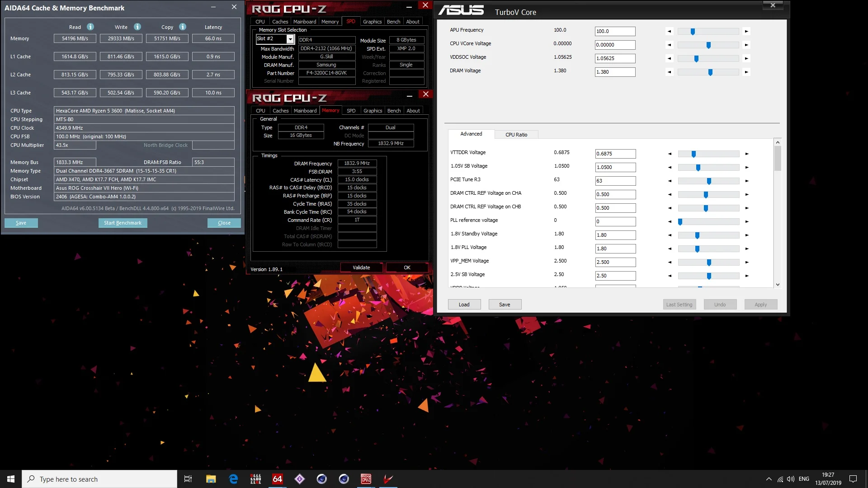Switch to Mainboard tab in upper CPU-Z
This screenshot has height=488, width=868.
tap(305, 22)
